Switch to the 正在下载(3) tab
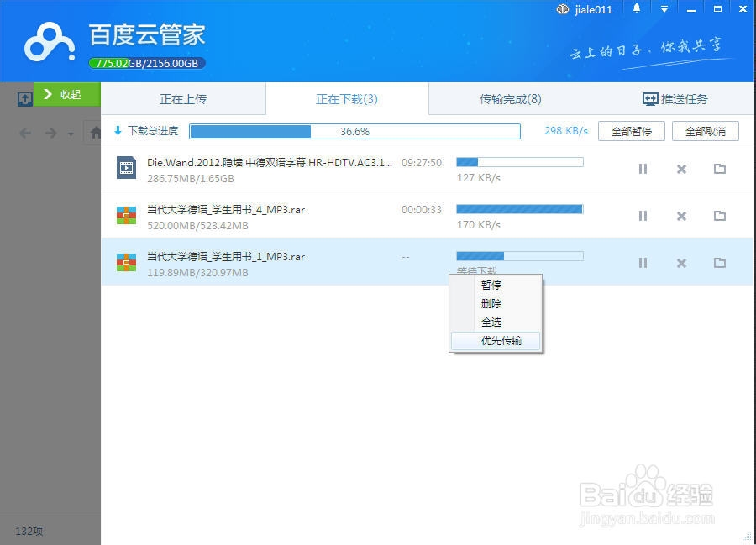 [x=347, y=99]
